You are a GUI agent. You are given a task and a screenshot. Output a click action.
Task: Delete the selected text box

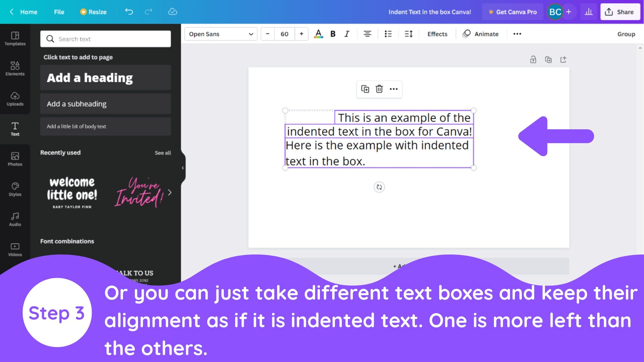pos(379,89)
